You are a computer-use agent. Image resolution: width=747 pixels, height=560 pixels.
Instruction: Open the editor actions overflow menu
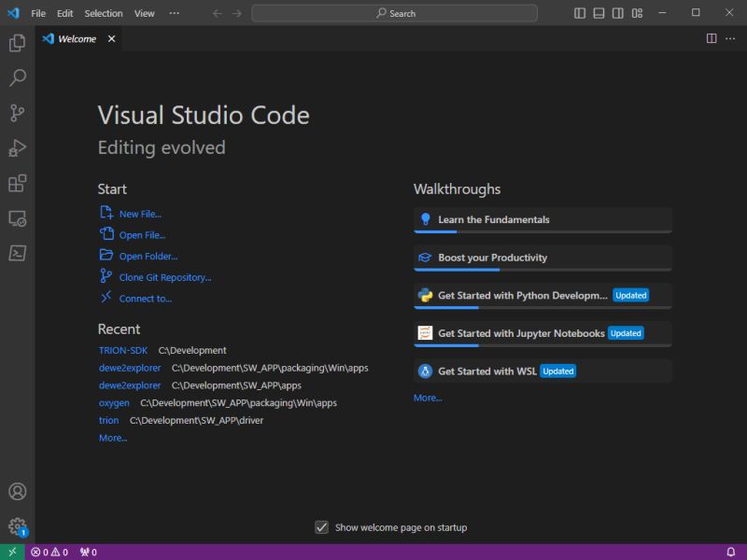point(730,38)
